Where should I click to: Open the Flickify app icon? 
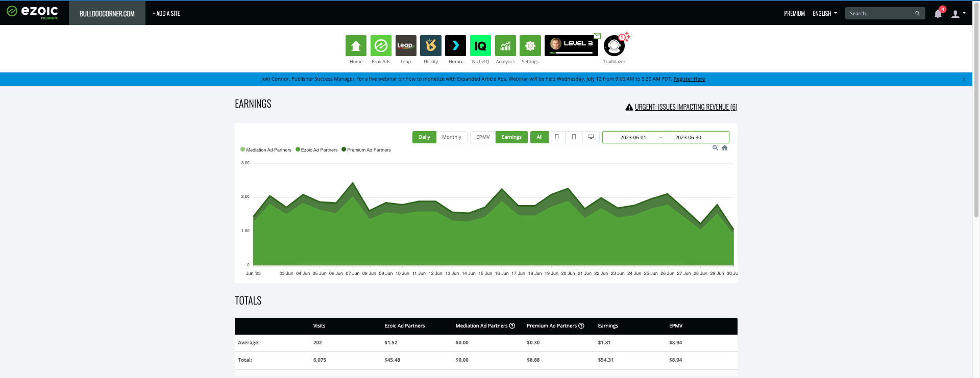431,46
